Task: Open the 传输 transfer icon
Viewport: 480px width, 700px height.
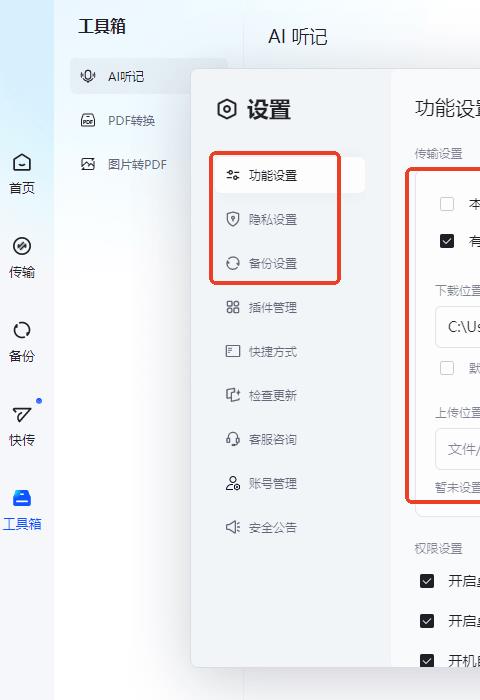Action: [x=22, y=246]
